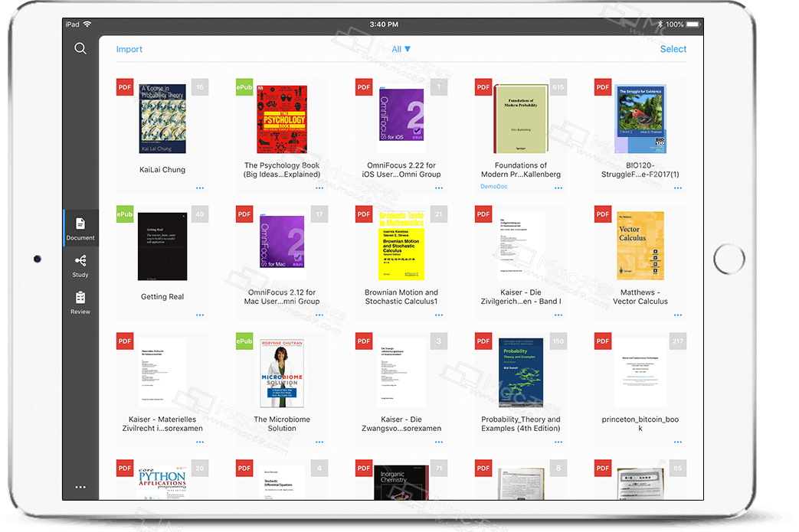This screenshot has width=799, height=532.
Task: Tap the Bluetooth icon in status bar
Action: 660,24
